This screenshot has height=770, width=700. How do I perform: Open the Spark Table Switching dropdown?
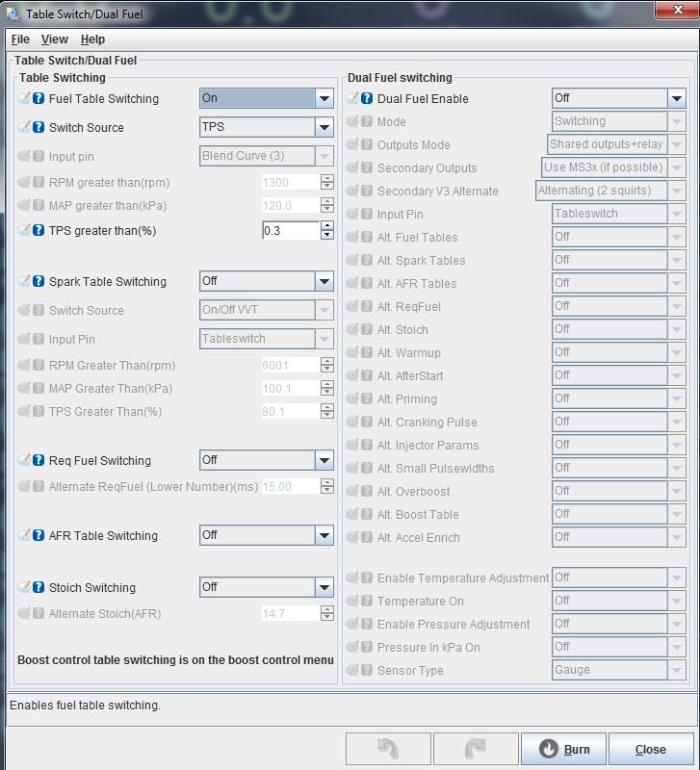[x=267, y=281]
